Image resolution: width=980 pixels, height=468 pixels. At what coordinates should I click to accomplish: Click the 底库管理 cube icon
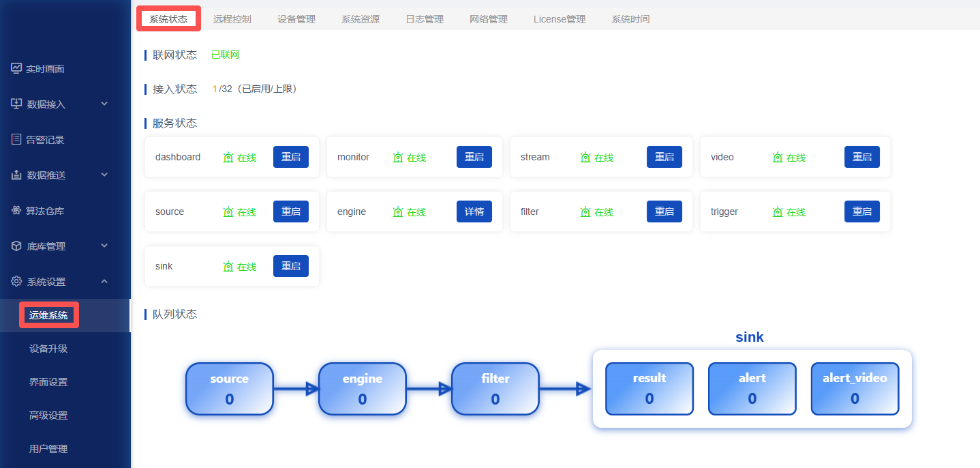tap(16, 246)
